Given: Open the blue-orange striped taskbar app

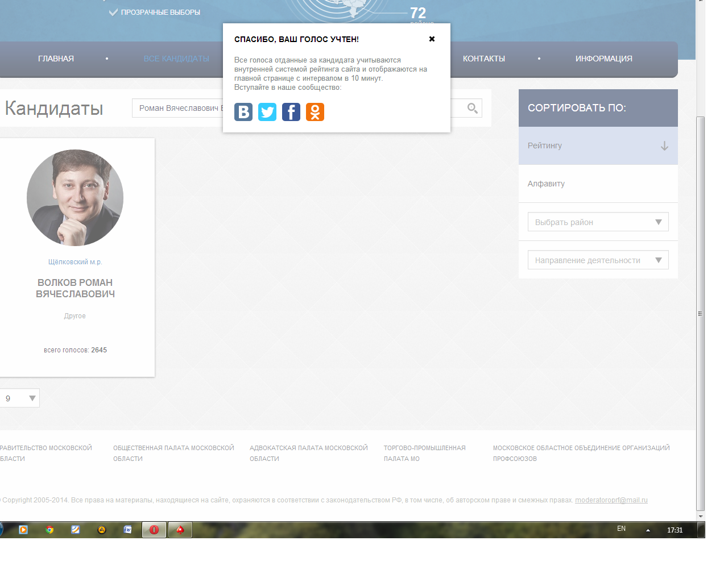Looking at the screenshot, I should pos(76,530).
